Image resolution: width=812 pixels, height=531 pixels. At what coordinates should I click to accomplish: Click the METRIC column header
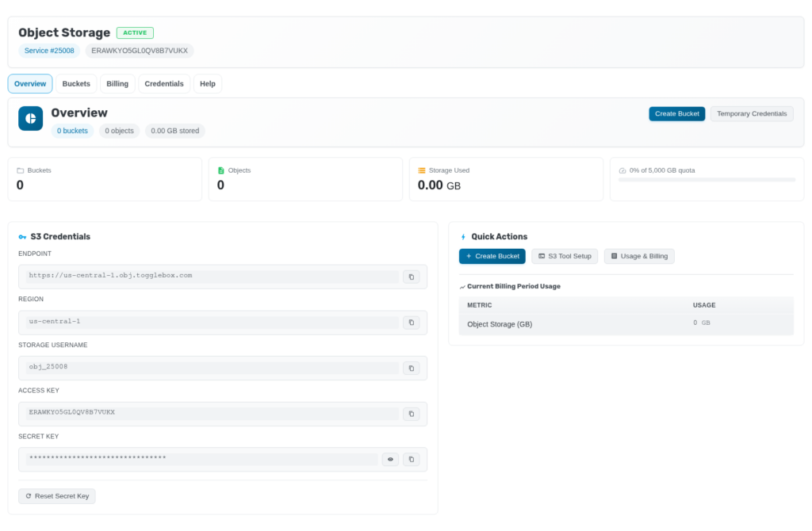coord(480,305)
